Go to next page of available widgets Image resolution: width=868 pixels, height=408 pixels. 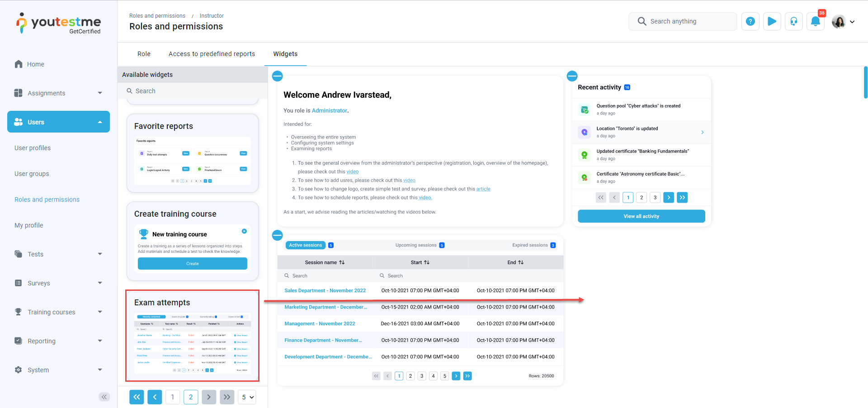[x=209, y=397]
